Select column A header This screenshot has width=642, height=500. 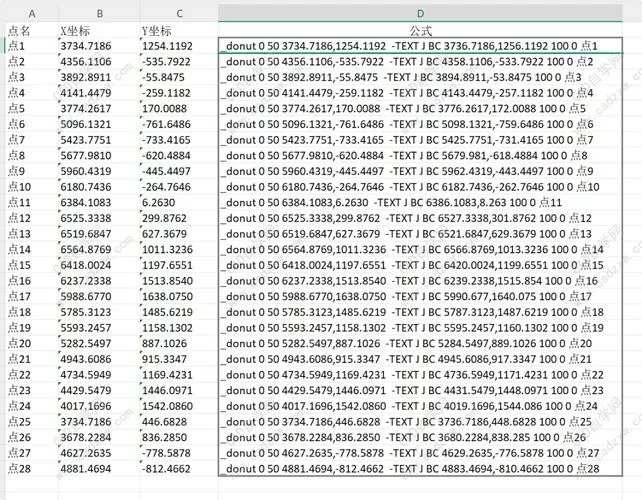coord(32,14)
